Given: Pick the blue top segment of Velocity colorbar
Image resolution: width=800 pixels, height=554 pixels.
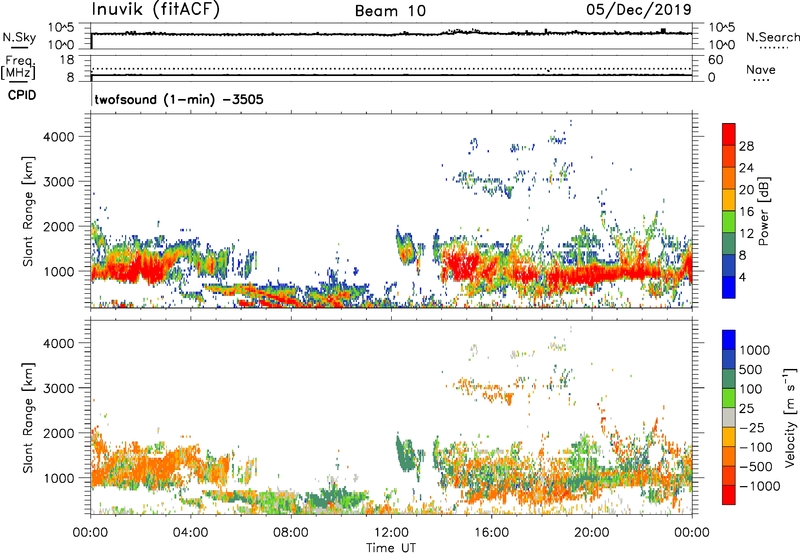Looking at the screenshot, I should 729,340.
